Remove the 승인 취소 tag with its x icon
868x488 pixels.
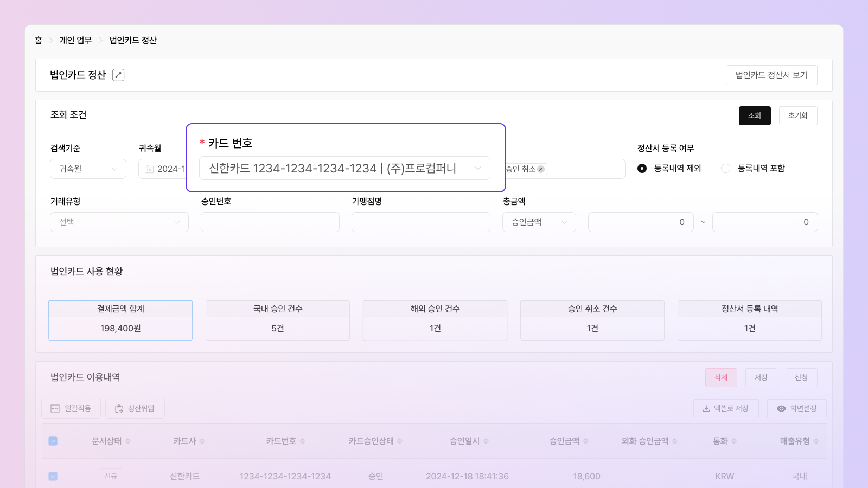pyautogui.click(x=541, y=169)
